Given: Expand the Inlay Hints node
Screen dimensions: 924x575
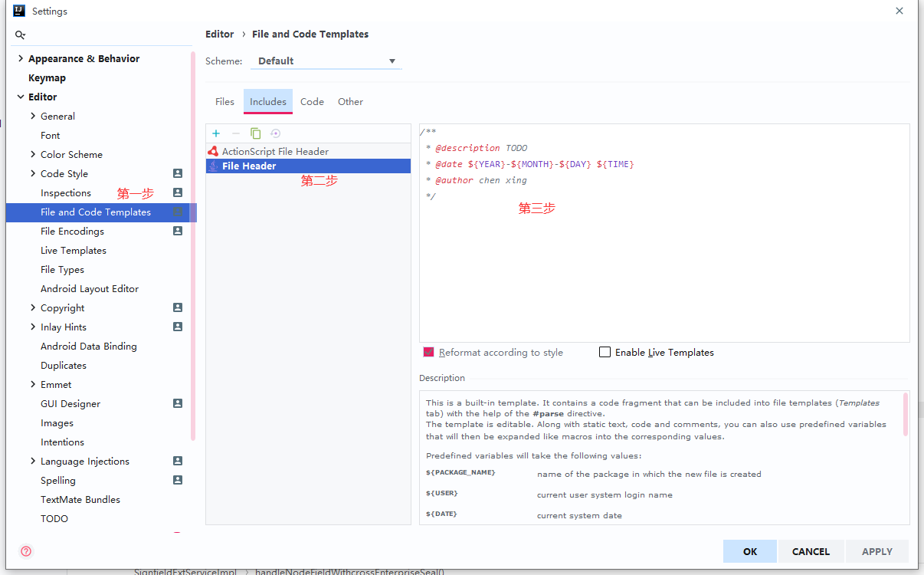Looking at the screenshot, I should point(33,327).
